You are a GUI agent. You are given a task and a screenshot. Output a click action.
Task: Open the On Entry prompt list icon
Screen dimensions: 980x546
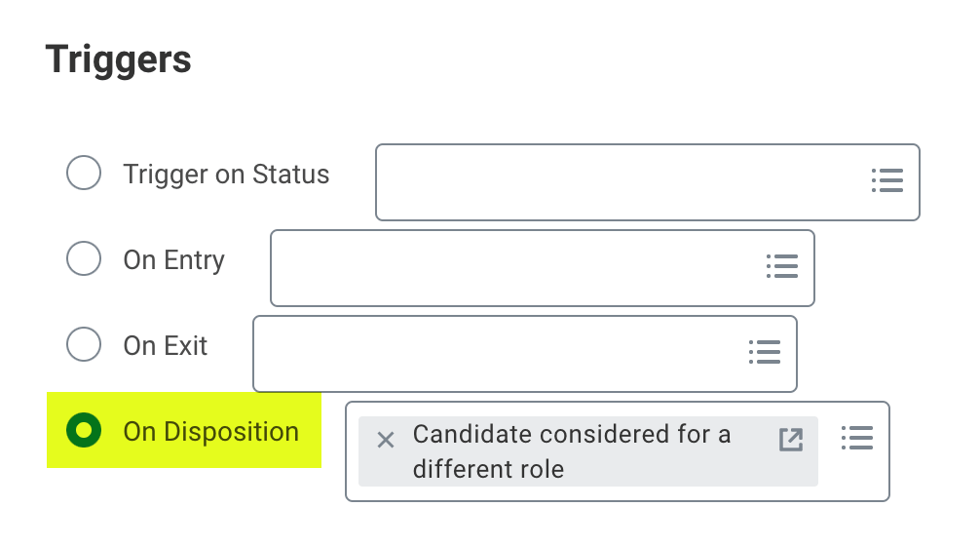coord(781,266)
